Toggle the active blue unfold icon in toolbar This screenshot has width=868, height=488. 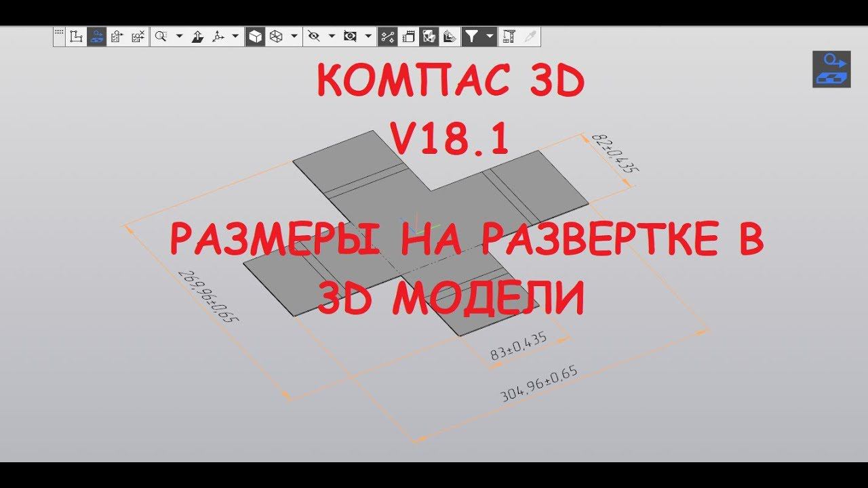pyautogui.click(x=96, y=37)
